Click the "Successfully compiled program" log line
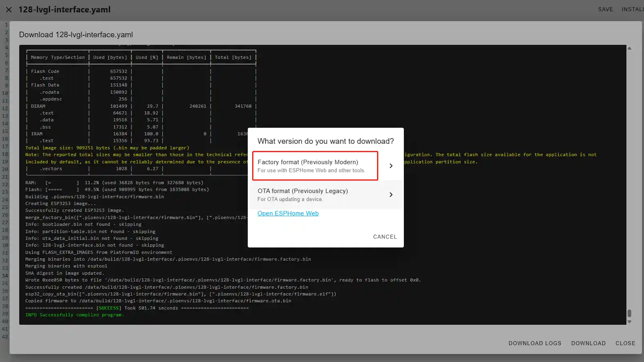This screenshot has width=644, height=362. pyautogui.click(x=74, y=315)
